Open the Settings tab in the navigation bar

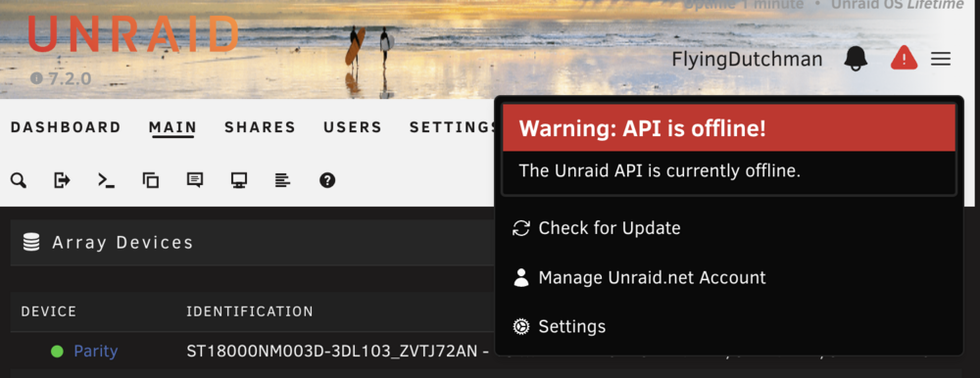click(451, 127)
